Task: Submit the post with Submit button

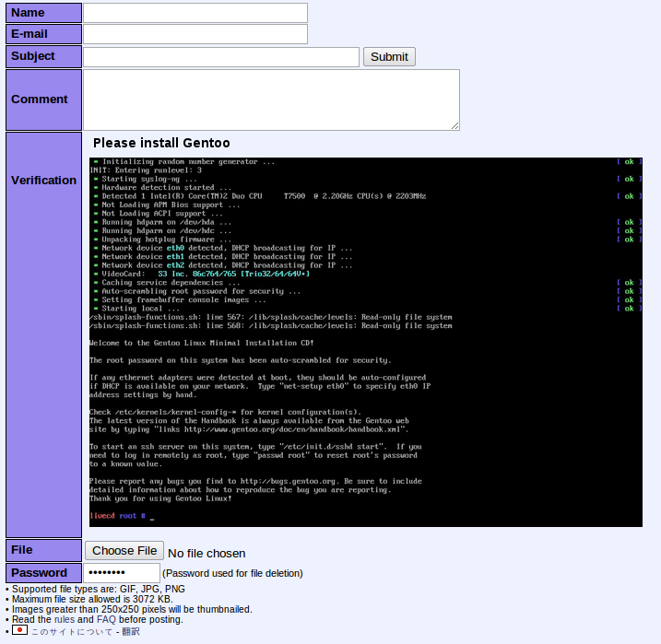Action: pos(389,57)
